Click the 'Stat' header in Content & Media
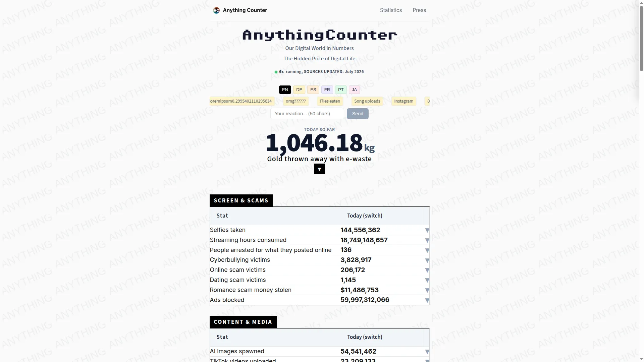This screenshot has height=362, width=644. [x=222, y=337]
